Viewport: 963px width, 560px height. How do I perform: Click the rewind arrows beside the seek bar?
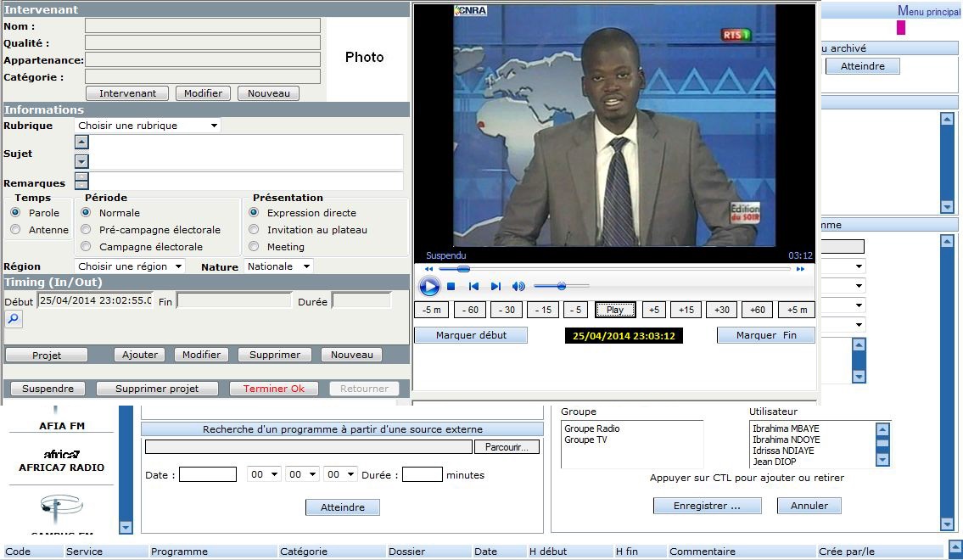[x=429, y=269]
